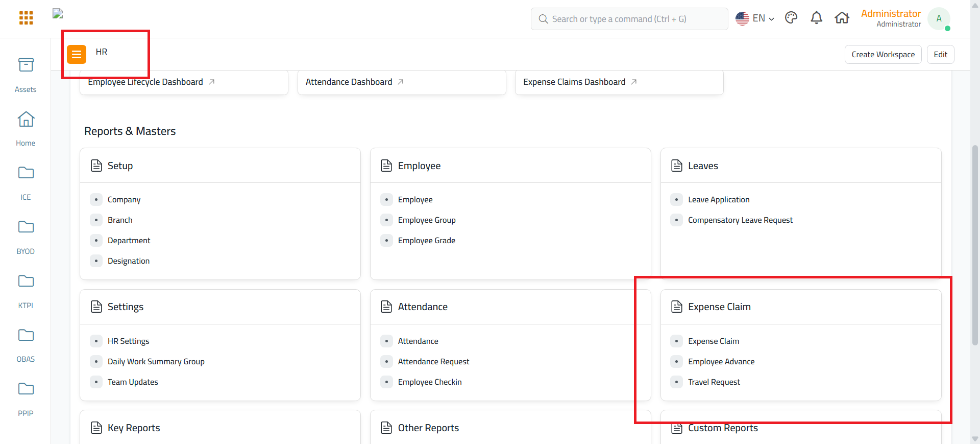Open Leave Application
Screen dimensions: 980x444
[x=719, y=200]
